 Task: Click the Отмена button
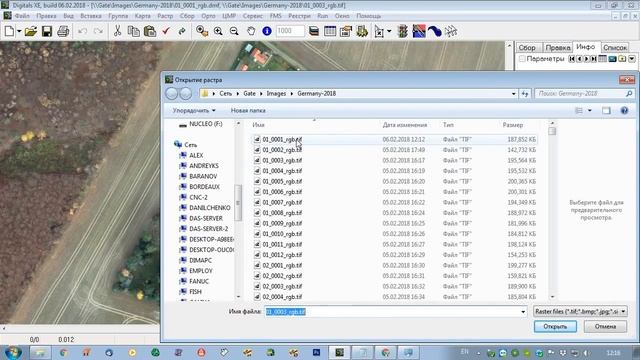(605, 327)
